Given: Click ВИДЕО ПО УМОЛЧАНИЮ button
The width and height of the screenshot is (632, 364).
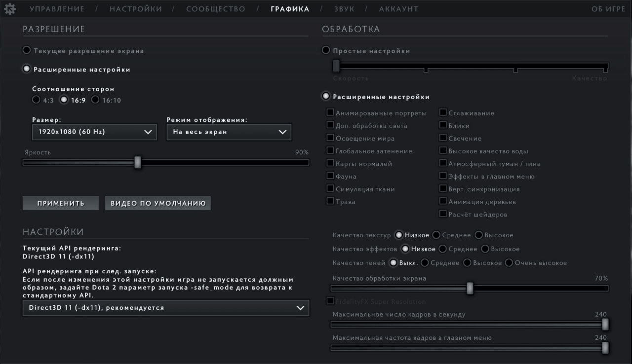Looking at the screenshot, I should pyautogui.click(x=158, y=203).
